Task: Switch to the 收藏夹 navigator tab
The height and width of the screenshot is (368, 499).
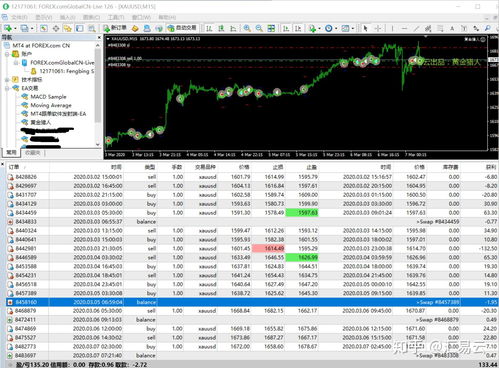Action: coord(33,153)
